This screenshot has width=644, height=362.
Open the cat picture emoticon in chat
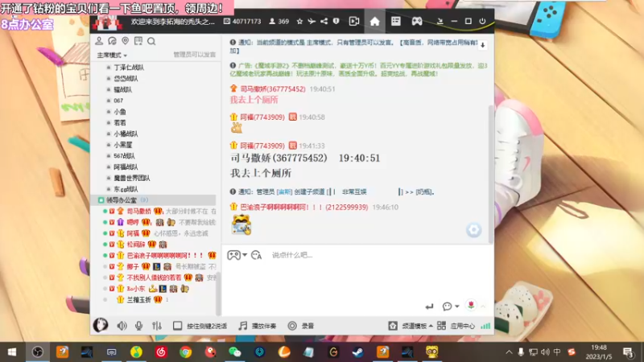[x=241, y=224]
